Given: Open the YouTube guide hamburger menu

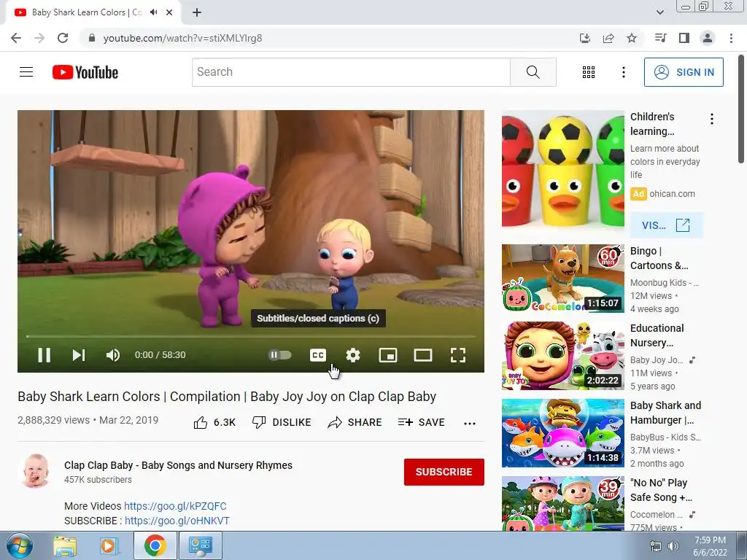Looking at the screenshot, I should (x=26, y=72).
